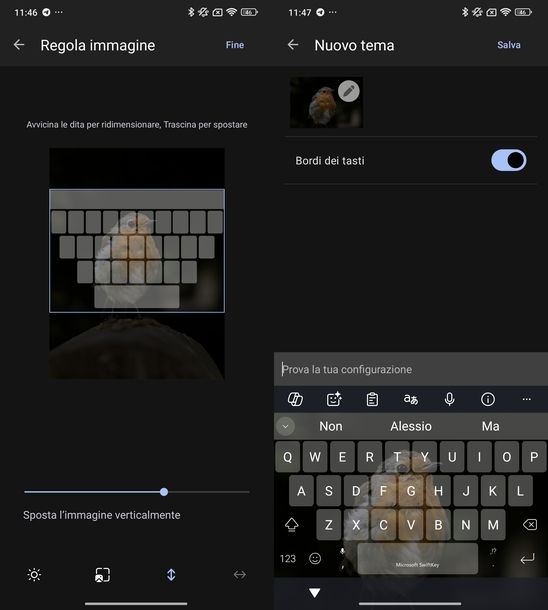Toggle Bordi dei tasti switch
The image size is (548, 610).
click(508, 160)
